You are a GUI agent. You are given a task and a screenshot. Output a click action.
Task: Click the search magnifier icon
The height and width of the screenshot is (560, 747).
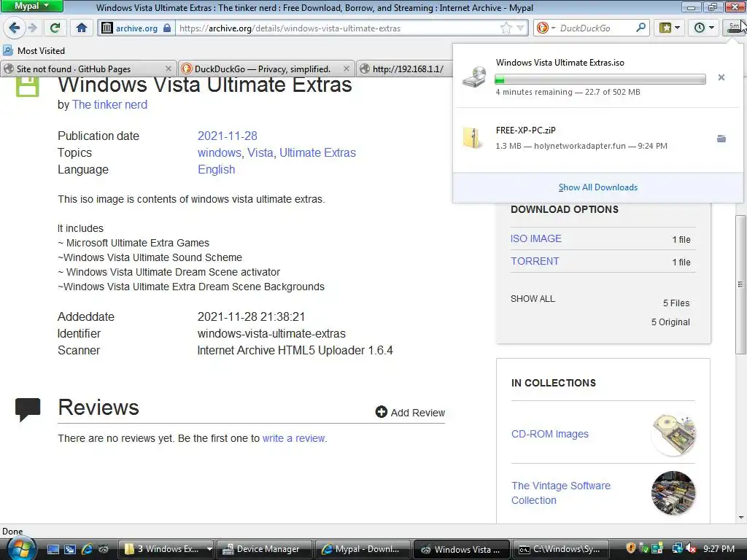click(x=640, y=28)
